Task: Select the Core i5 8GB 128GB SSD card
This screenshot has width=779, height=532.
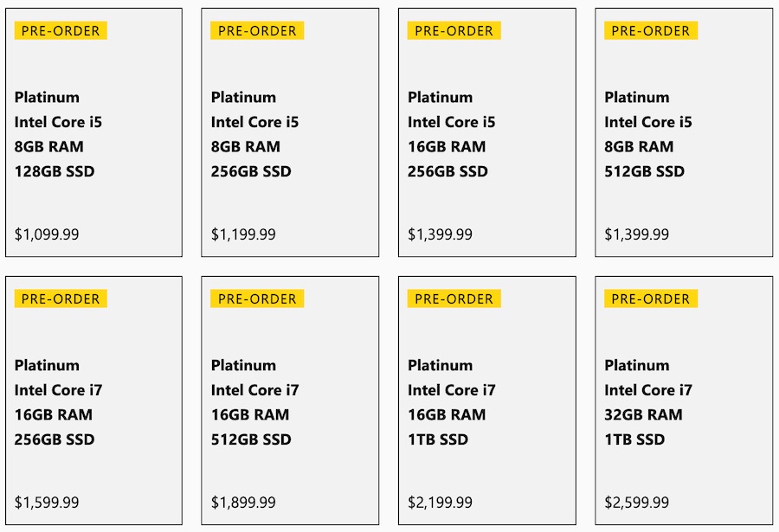Action: [93, 134]
